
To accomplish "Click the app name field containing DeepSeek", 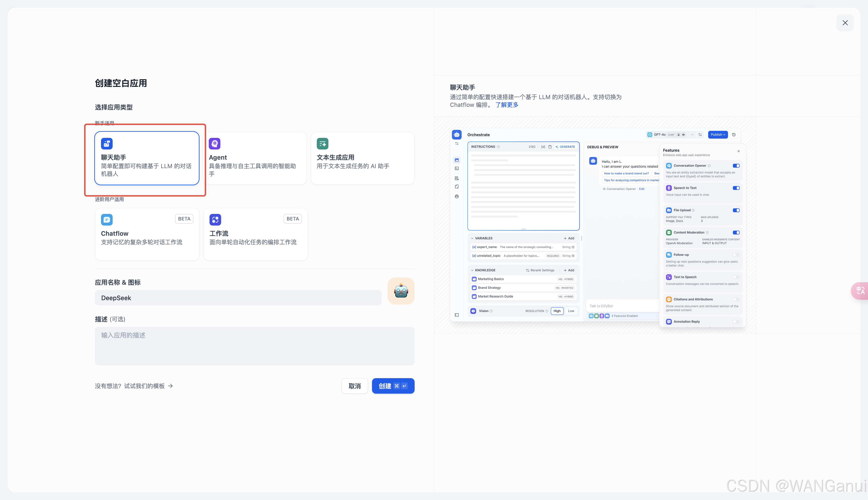I will pyautogui.click(x=238, y=298).
